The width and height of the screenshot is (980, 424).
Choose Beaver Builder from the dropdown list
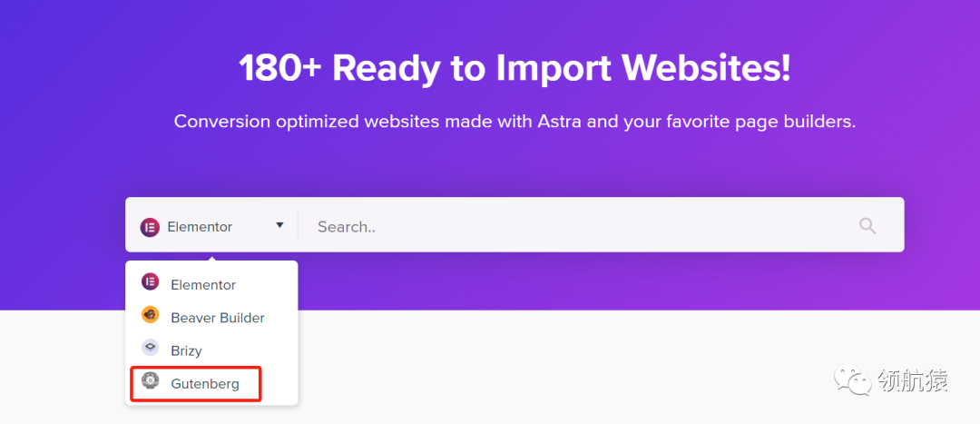(218, 318)
